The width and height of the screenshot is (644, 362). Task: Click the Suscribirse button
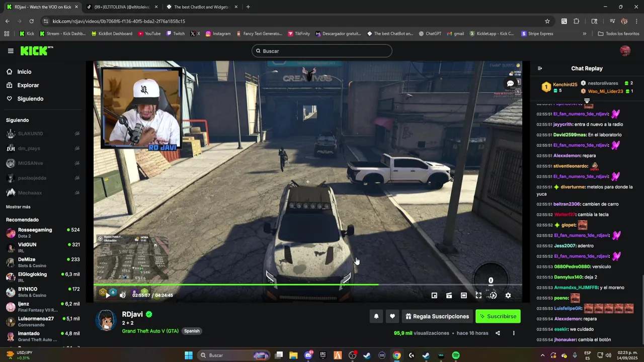pos(498,316)
